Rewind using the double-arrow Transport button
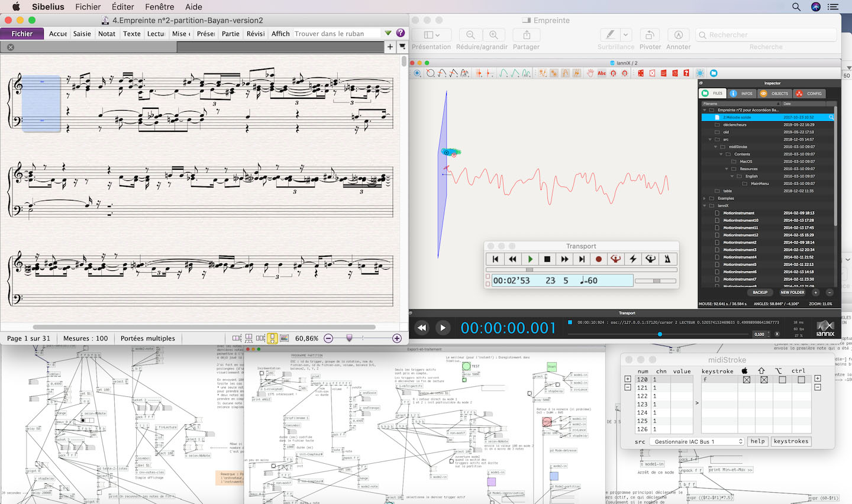 pos(513,259)
